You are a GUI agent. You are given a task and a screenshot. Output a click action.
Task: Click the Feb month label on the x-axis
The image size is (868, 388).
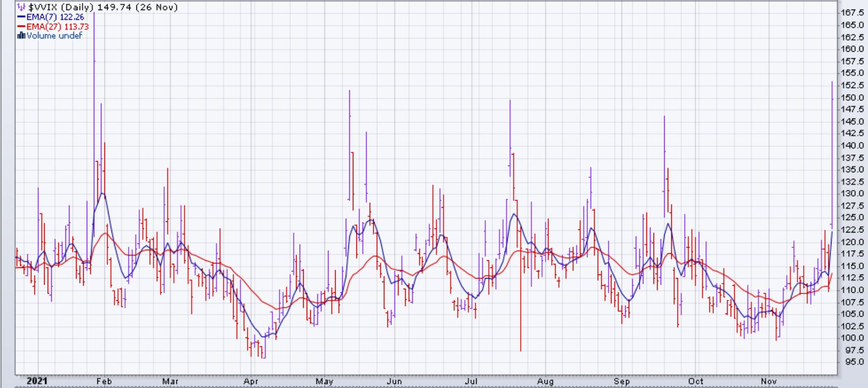coord(104,381)
